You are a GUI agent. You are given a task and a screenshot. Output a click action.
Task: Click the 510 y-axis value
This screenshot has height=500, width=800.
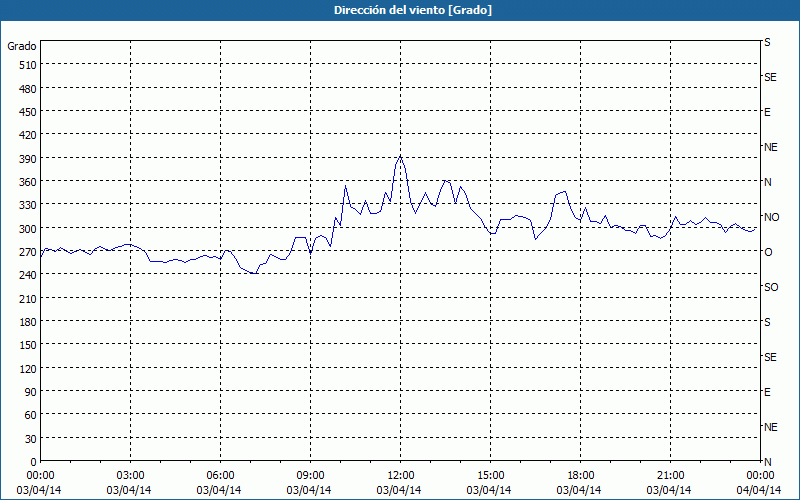28,65
